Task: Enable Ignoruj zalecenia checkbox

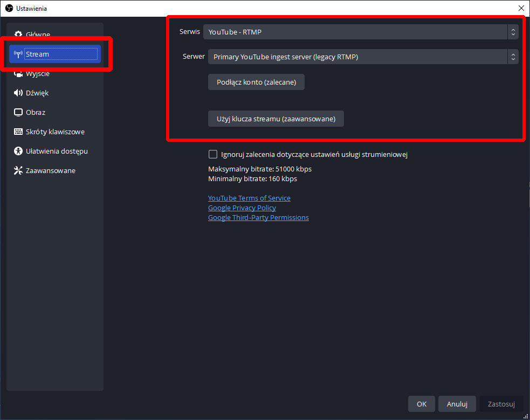Action: pos(213,155)
